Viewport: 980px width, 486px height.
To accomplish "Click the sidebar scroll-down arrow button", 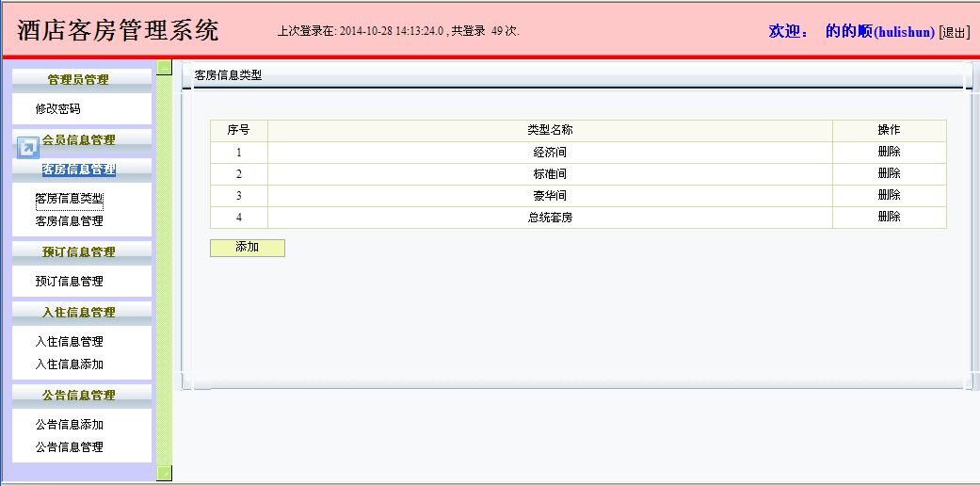I will (x=165, y=473).
